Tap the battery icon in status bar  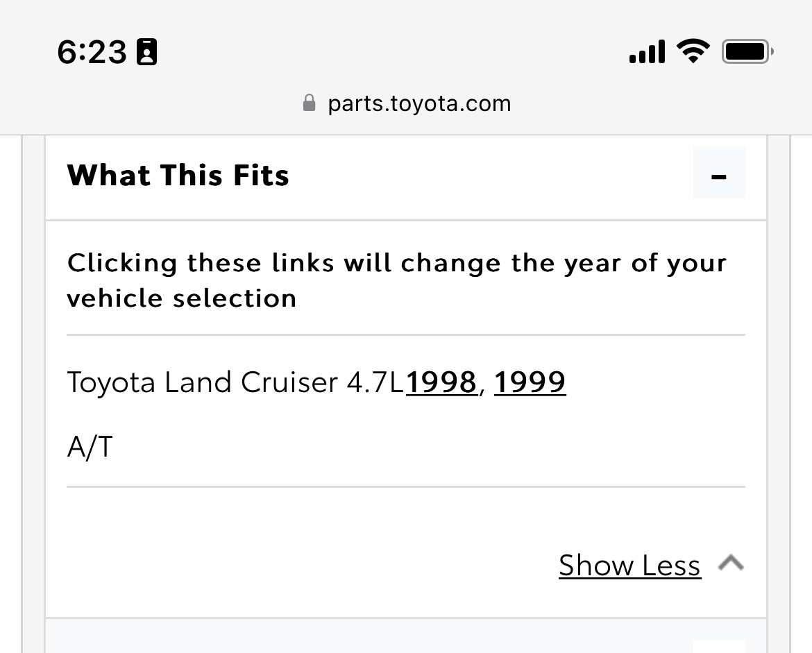pyautogui.click(x=747, y=52)
